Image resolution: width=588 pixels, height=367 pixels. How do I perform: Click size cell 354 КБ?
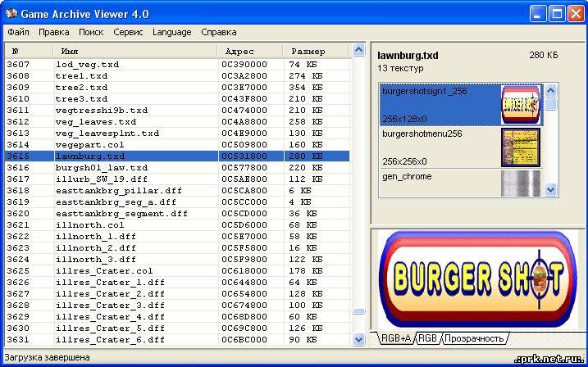coord(306,88)
